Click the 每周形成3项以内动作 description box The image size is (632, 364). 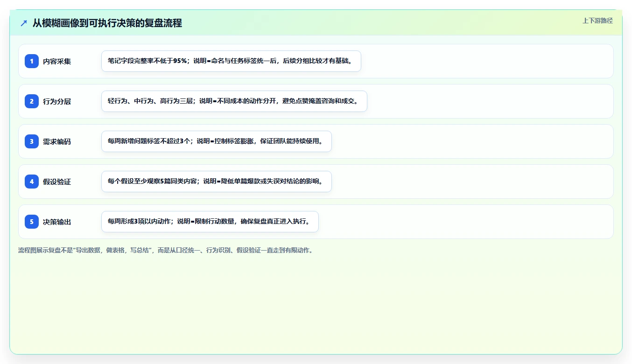point(210,222)
